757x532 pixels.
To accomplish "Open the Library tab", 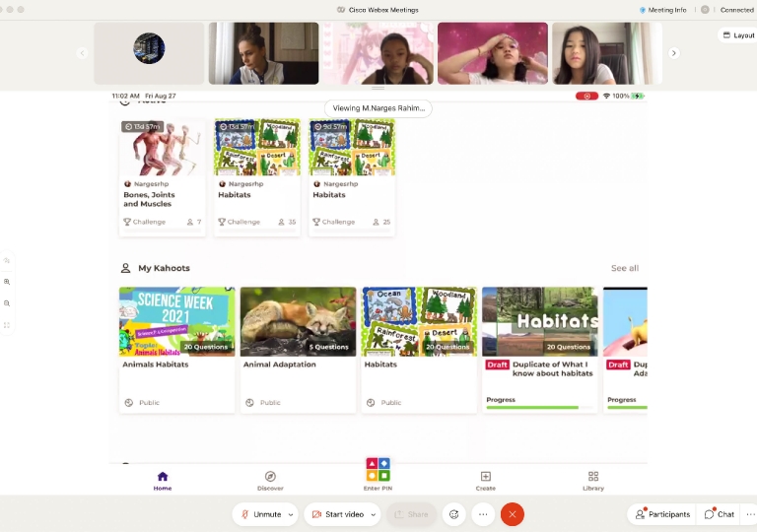I will click(593, 482).
